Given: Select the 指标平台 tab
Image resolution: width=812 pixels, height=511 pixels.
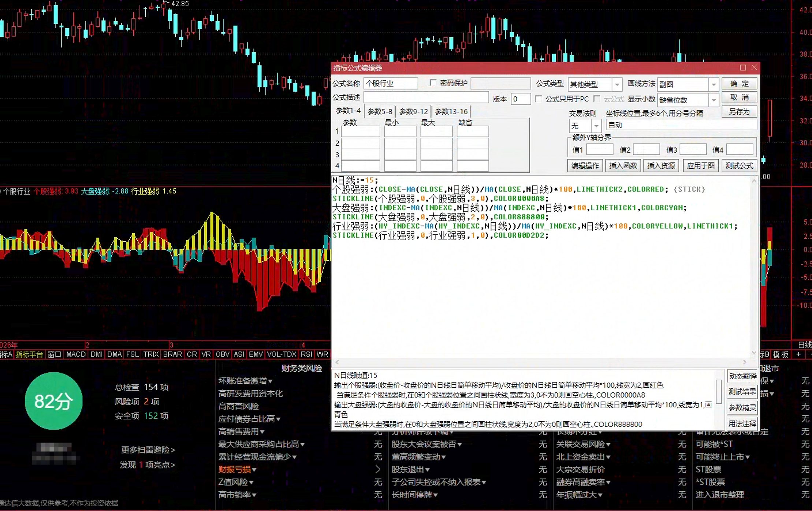Looking at the screenshot, I should (x=29, y=354).
